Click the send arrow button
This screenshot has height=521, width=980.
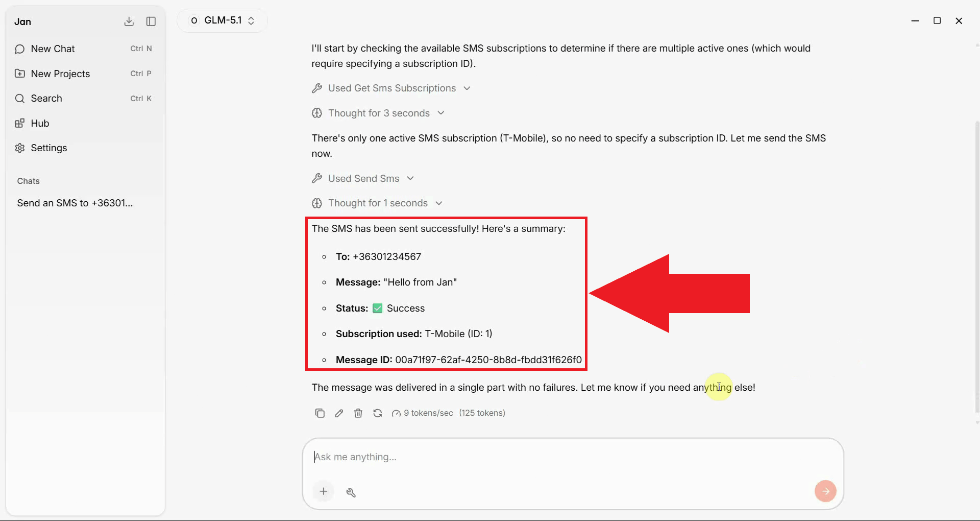825,491
